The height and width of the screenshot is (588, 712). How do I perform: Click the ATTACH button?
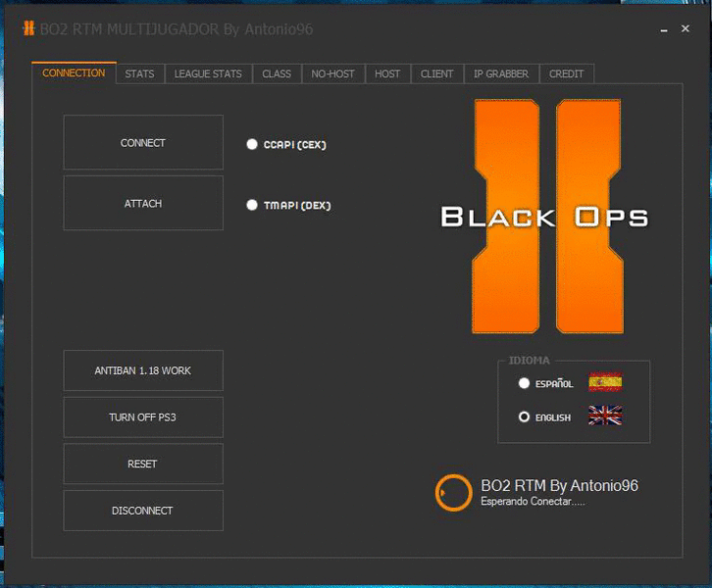(143, 203)
